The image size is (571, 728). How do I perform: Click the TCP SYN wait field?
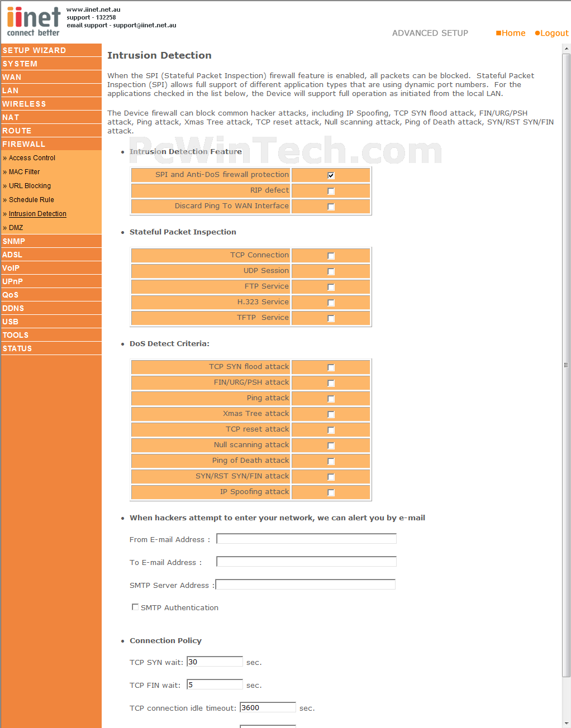point(215,662)
